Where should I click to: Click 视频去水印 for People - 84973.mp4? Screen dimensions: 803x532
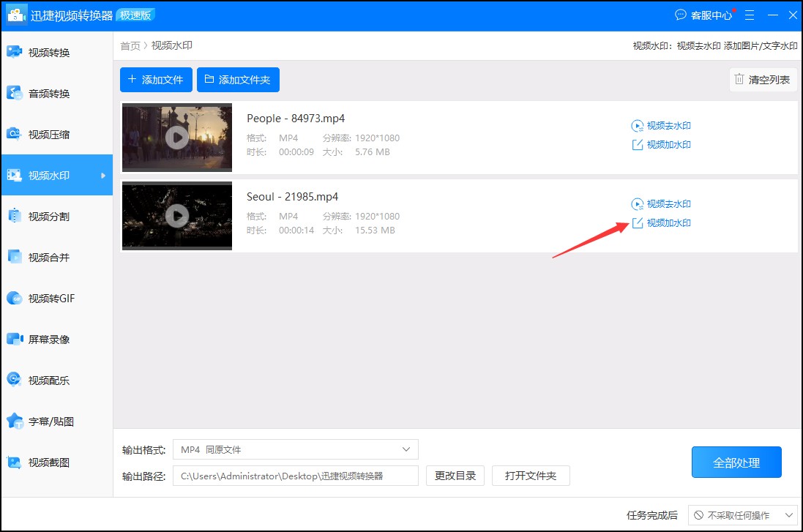click(661, 126)
